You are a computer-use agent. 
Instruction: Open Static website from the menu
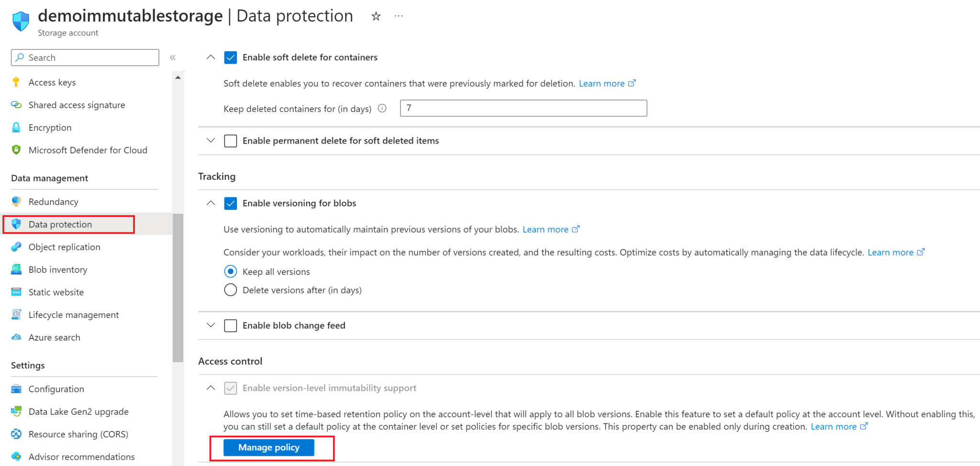(56, 292)
